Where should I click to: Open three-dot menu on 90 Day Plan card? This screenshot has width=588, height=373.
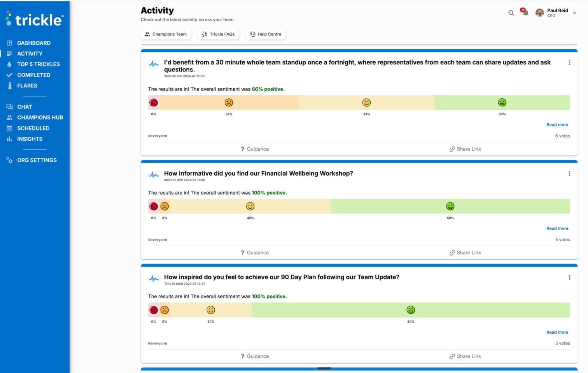click(569, 277)
